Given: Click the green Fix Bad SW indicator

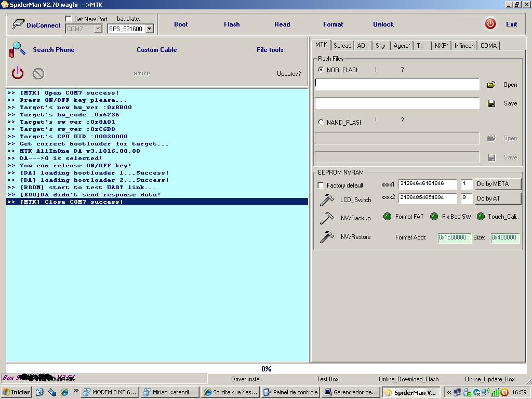Looking at the screenshot, I should 434,217.
